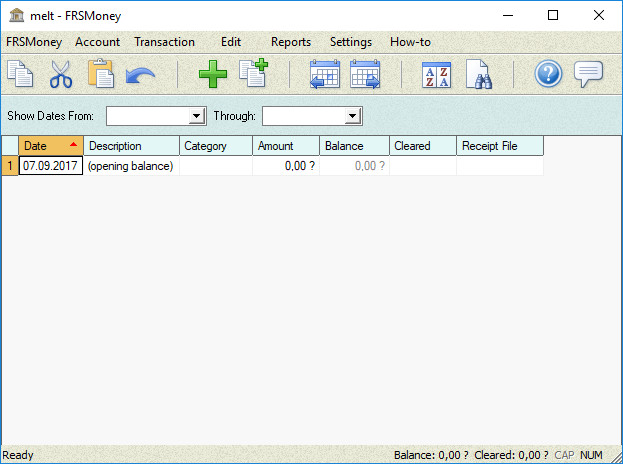Maximize the FRSMoney window
This screenshot has width=623, height=464.
[x=553, y=15]
